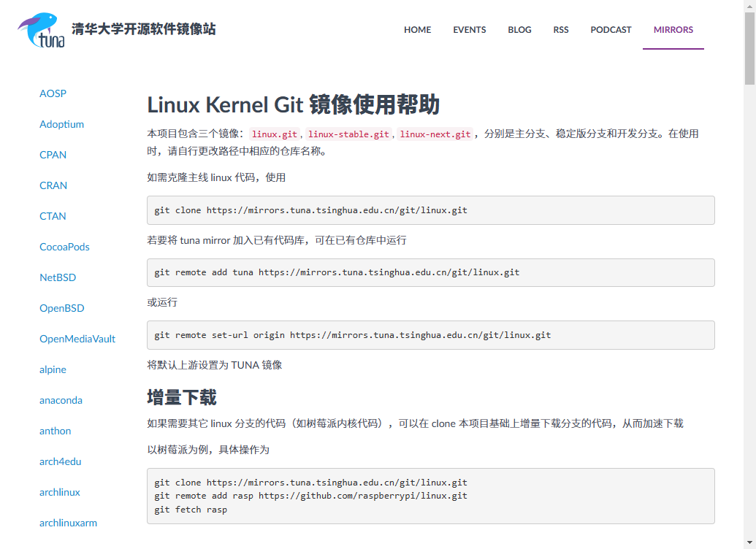Open arch4edu mirror help
The width and height of the screenshot is (756, 549).
tap(61, 461)
